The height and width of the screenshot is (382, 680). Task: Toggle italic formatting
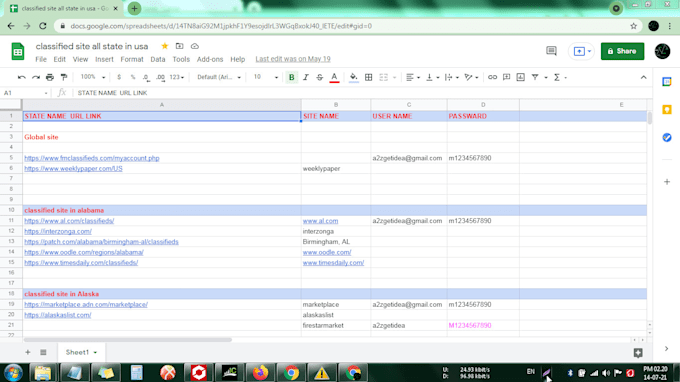tap(306, 77)
